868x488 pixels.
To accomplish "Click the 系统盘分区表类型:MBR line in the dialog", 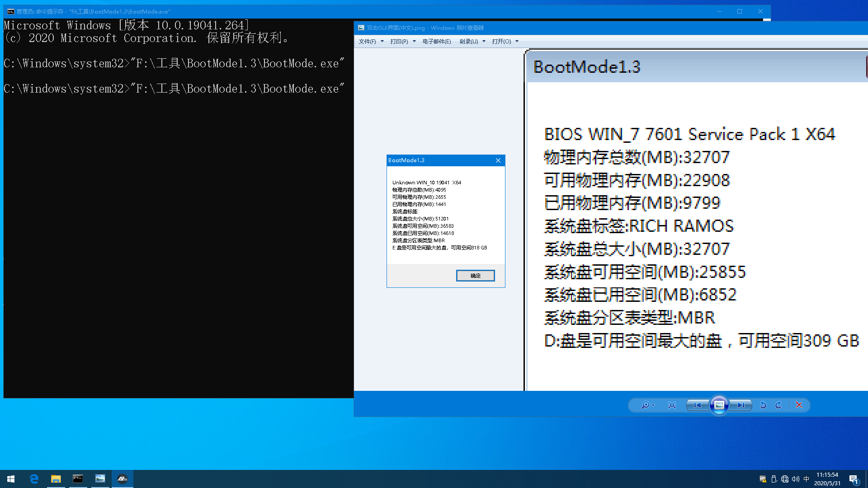I will tap(419, 240).
